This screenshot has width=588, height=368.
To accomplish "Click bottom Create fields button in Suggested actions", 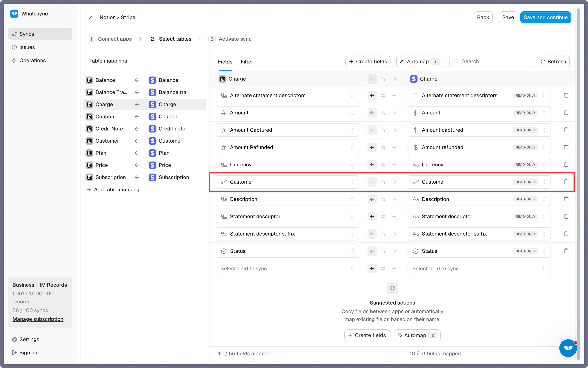I will click(x=367, y=335).
